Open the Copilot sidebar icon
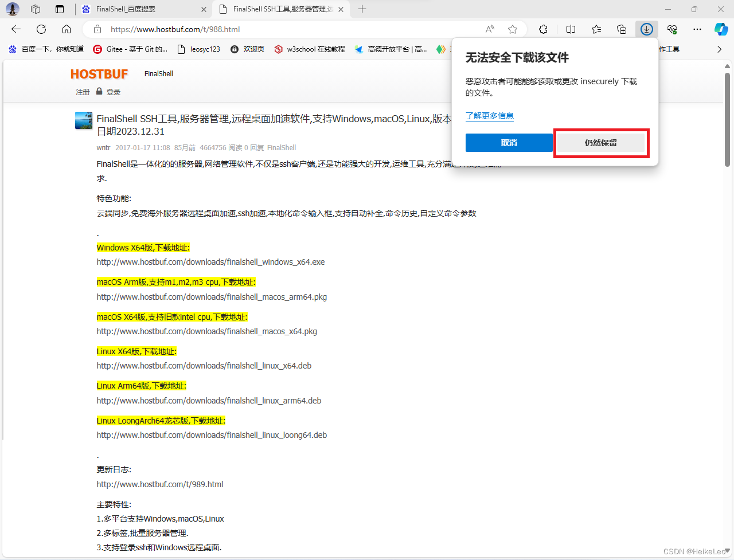The height and width of the screenshot is (560, 734). 721,29
